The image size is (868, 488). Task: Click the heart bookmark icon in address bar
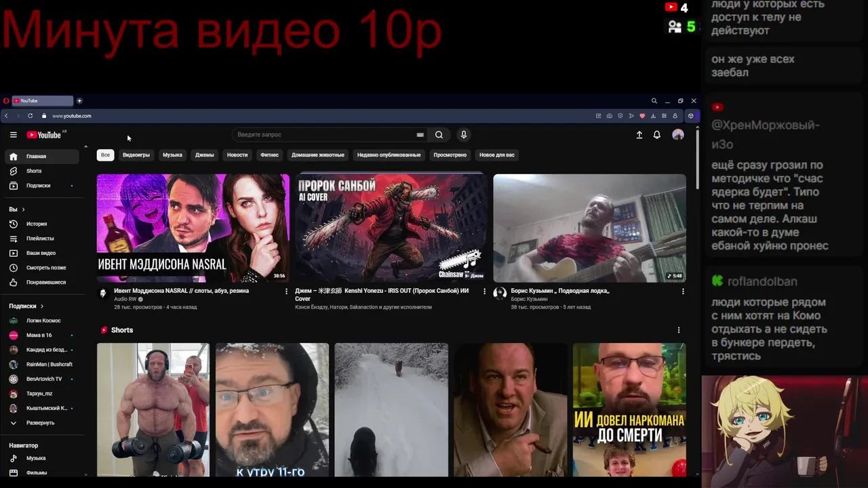pyautogui.click(x=642, y=116)
